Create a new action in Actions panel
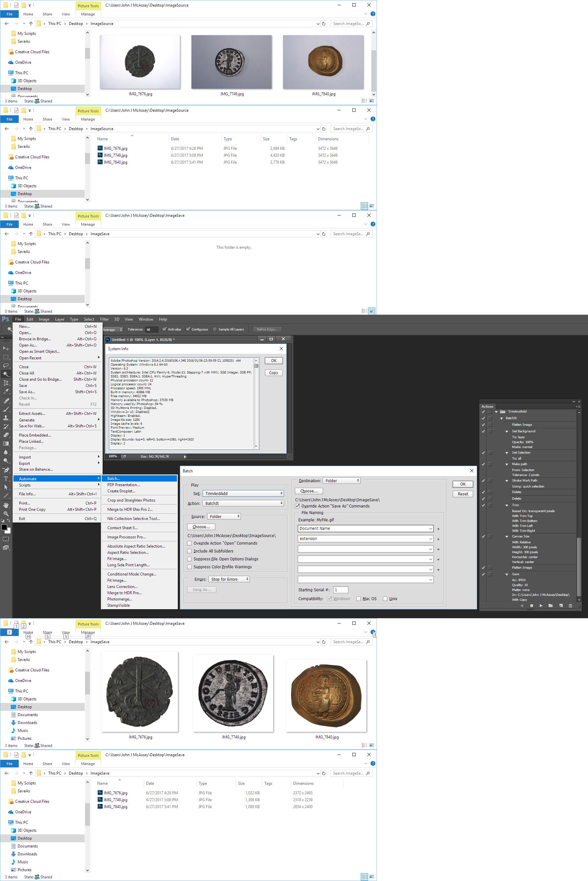 tap(561, 605)
